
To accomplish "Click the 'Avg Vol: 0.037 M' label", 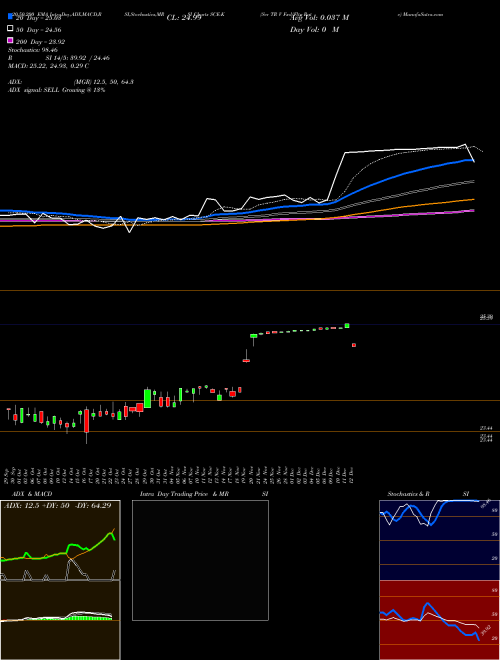I will coord(319,18).
